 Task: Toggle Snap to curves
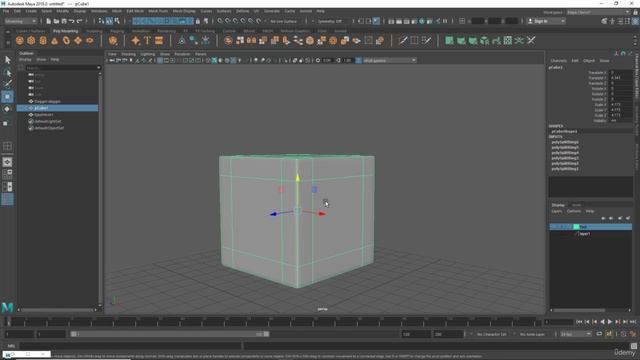pos(227,21)
